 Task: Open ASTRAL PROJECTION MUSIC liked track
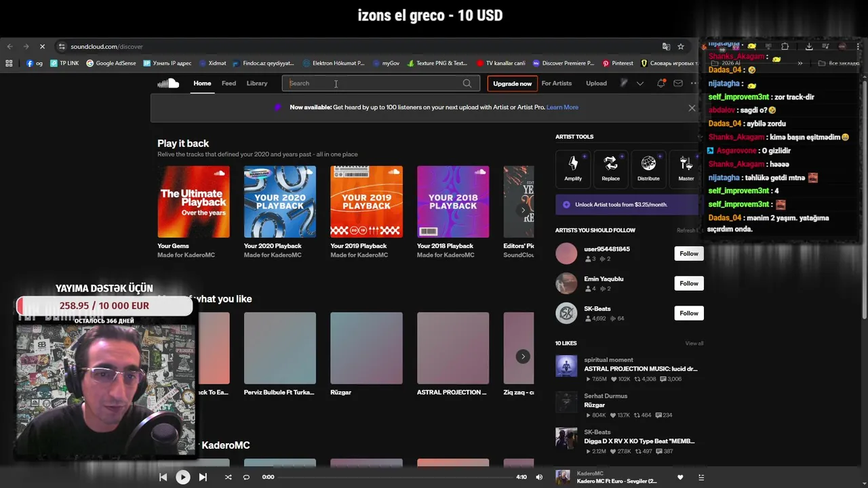[x=640, y=369]
